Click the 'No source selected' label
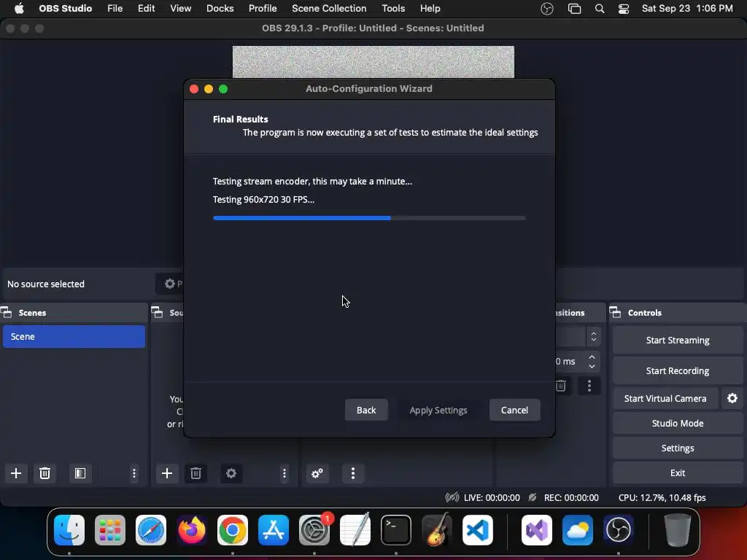747x560 pixels. (x=46, y=284)
